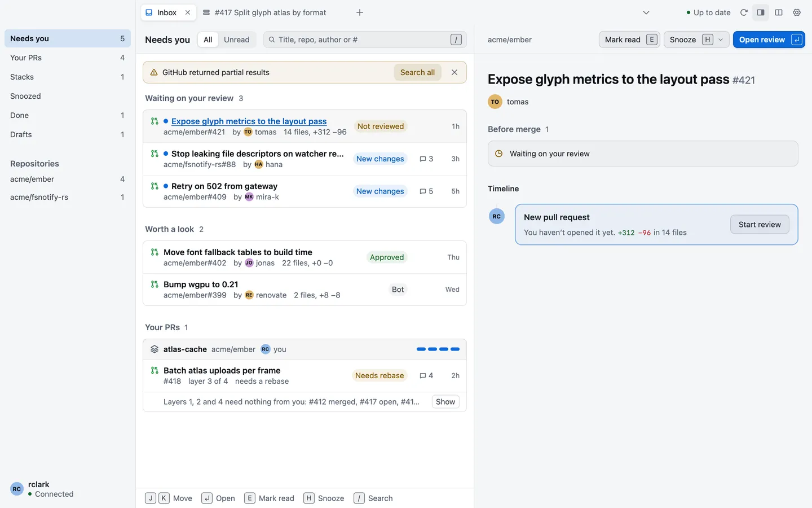Click pull request icon for Stop leaking file descriptors
The width and height of the screenshot is (812, 508).
155,154
